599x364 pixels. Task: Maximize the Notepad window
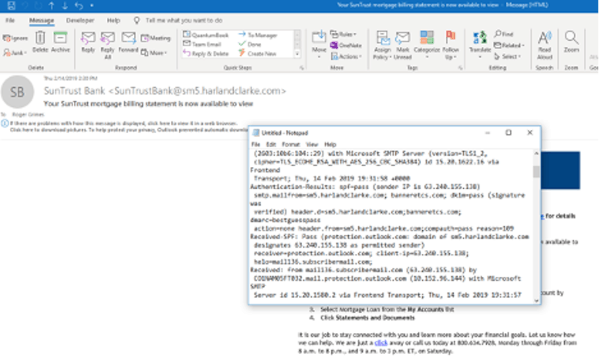[x=509, y=133]
